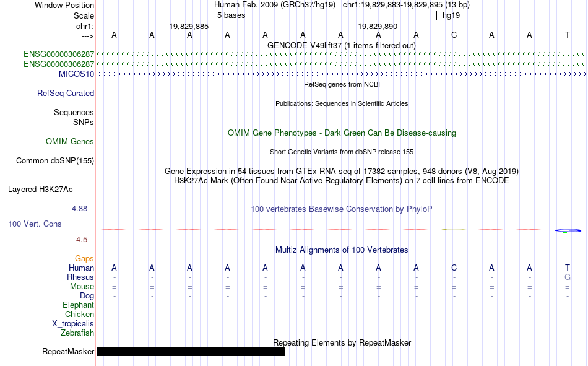Click the Rhesus G mismatch base
The height and width of the screenshot is (366, 588).
[568, 277]
